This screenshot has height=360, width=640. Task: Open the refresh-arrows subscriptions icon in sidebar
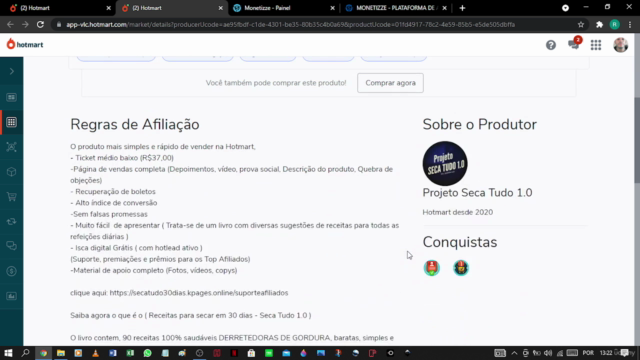tap(11, 221)
